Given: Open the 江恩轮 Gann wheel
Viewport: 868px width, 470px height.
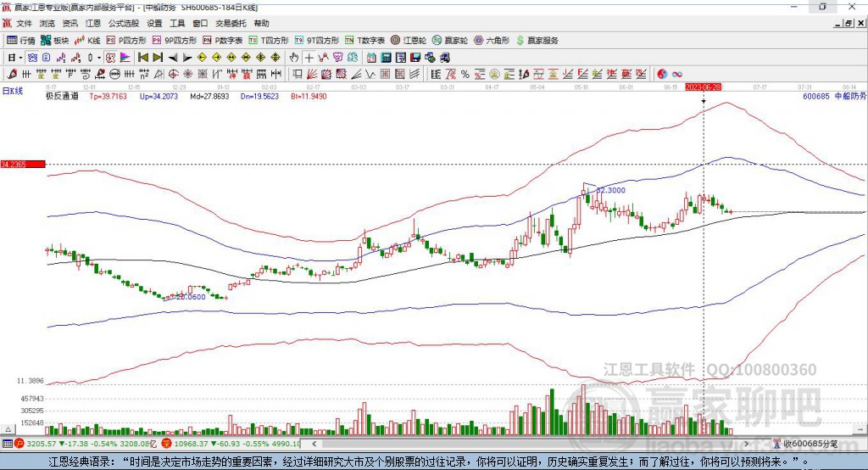Looking at the screenshot, I should [x=409, y=41].
